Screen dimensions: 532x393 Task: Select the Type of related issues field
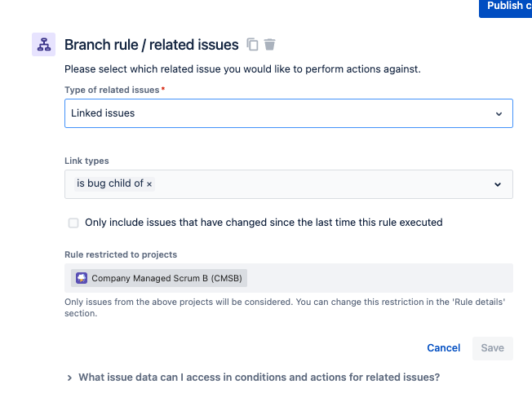click(289, 113)
